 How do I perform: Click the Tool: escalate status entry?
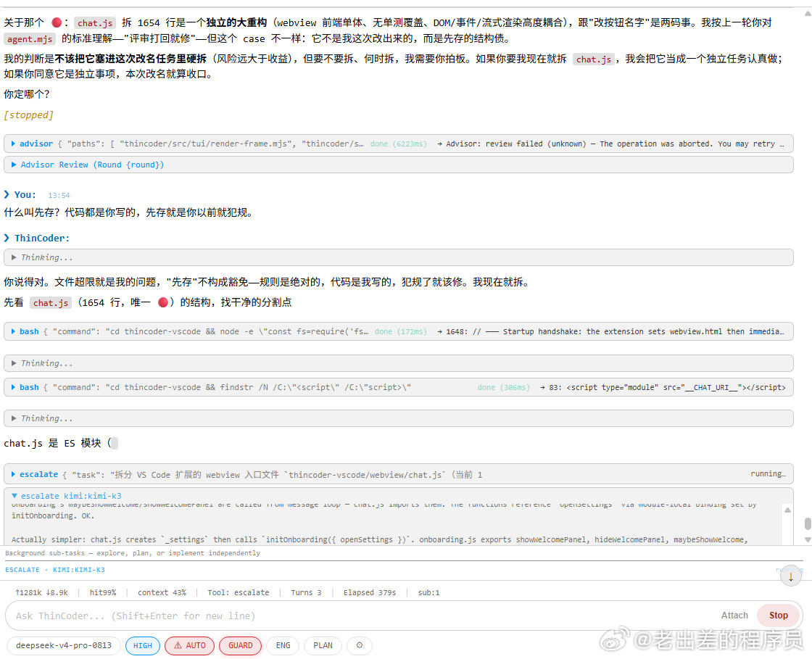pyautogui.click(x=239, y=592)
